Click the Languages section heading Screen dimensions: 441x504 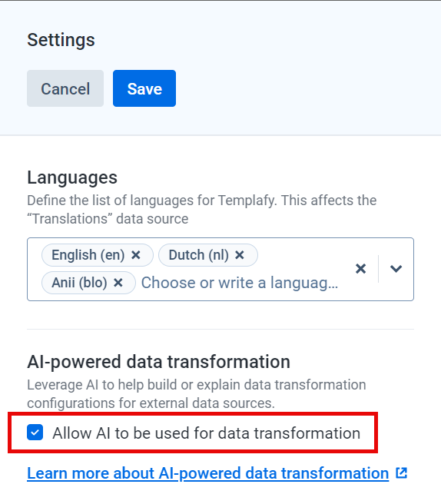pos(72,177)
